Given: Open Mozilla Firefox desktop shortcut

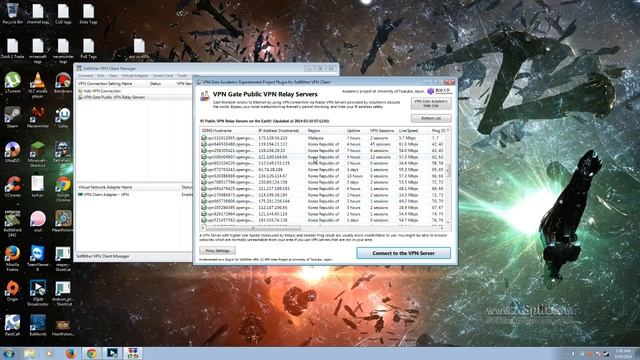Looking at the screenshot, I should tap(12, 258).
